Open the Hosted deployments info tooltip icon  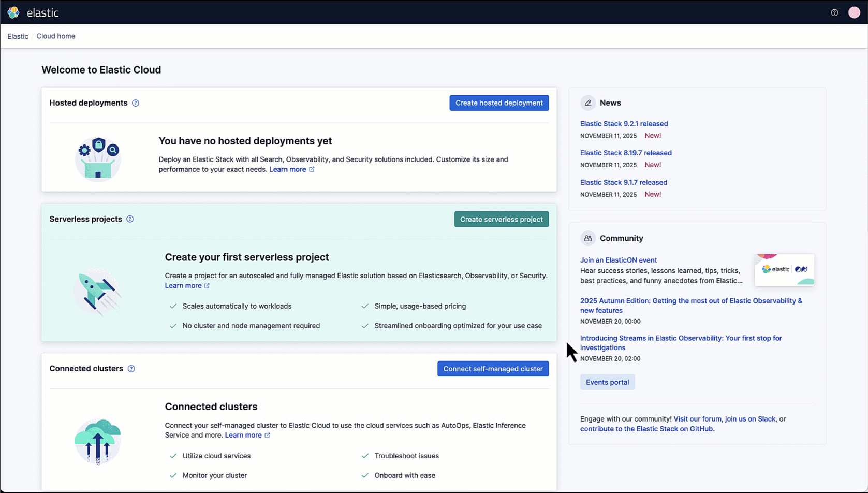136,103
